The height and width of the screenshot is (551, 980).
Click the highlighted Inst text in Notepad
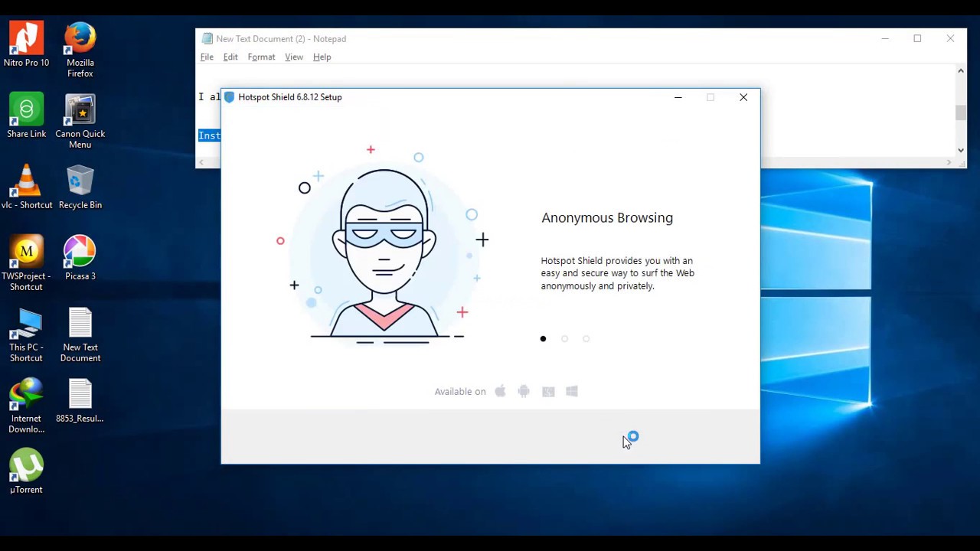(x=210, y=135)
